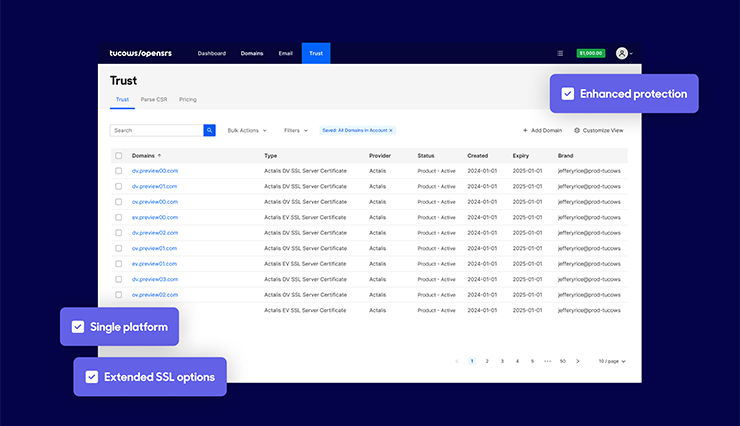Open the 10 / page size dropdown
The height and width of the screenshot is (426, 740).
coord(612,361)
